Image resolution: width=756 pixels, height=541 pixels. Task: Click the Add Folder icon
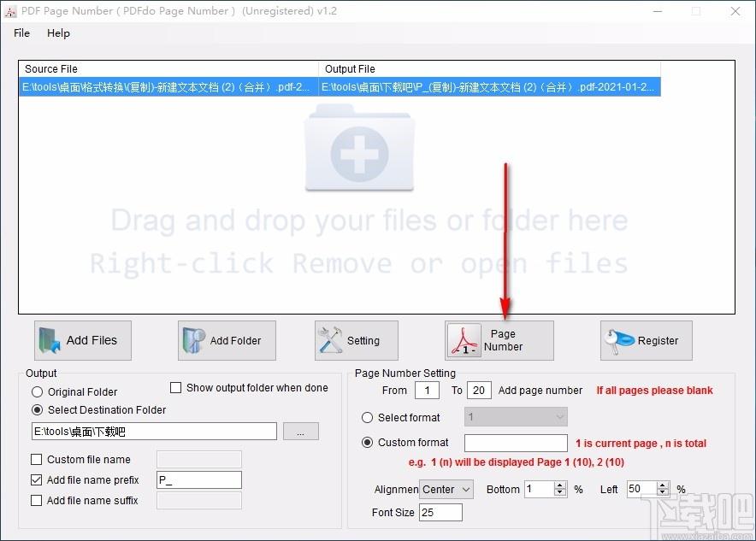click(x=193, y=340)
